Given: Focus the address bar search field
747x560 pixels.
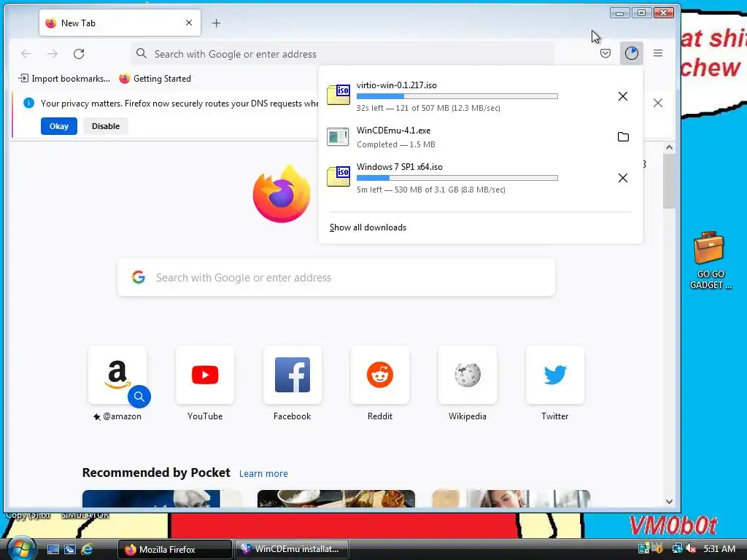Looking at the screenshot, I should (x=342, y=54).
